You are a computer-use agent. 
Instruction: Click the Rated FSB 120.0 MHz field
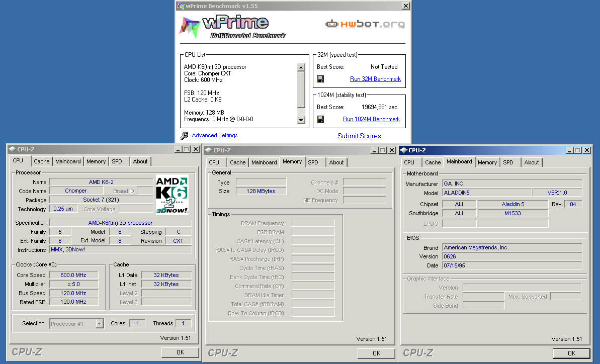[x=73, y=302]
